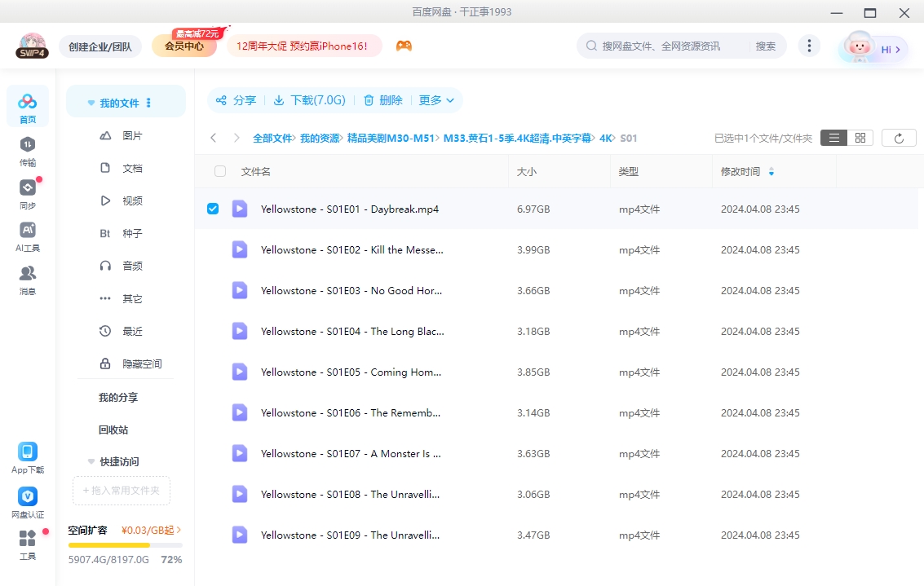Viewport: 924px width, 586px height.
Task: Collapse the 我的文件 section
Action: [x=91, y=100]
